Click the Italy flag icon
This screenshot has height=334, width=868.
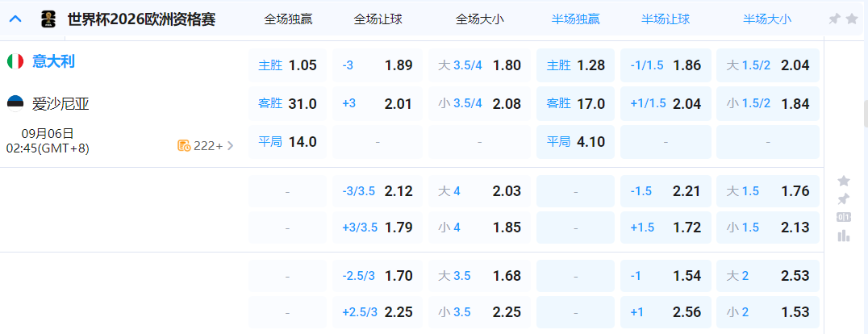pos(15,61)
